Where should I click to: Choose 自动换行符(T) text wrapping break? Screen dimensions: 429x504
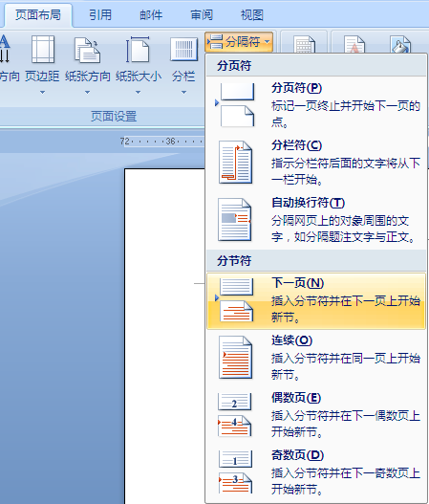(316, 220)
